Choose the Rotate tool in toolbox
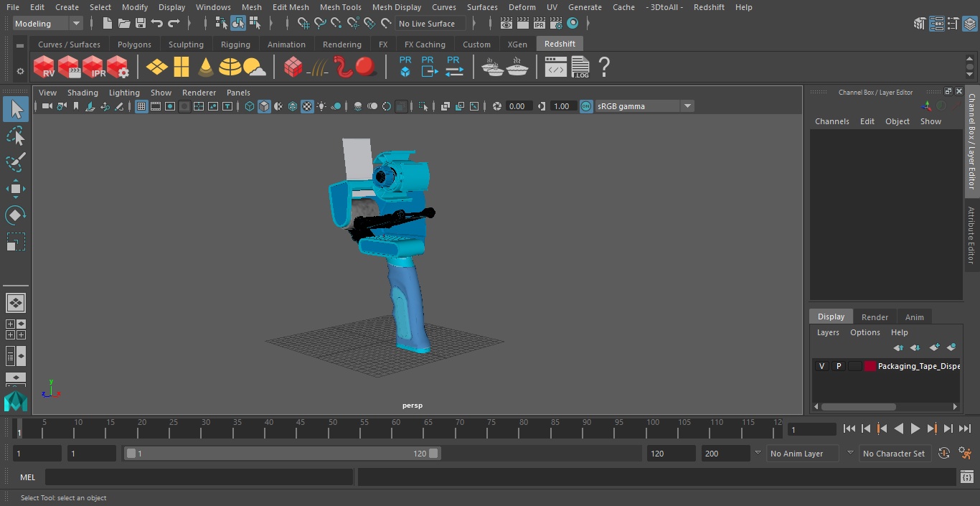This screenshot has height=506, width=980. coord(16,215)
